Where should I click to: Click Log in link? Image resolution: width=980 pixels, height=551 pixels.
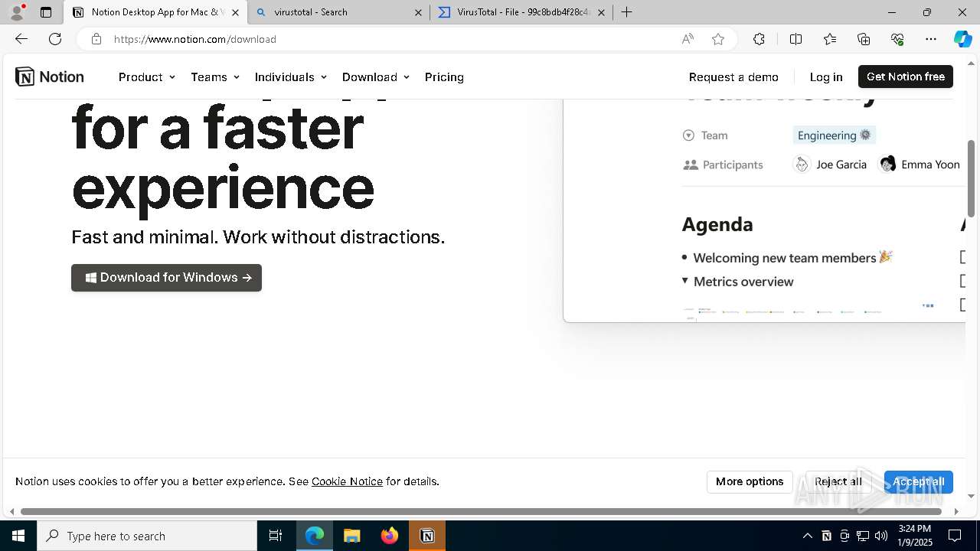coord(826,77)
